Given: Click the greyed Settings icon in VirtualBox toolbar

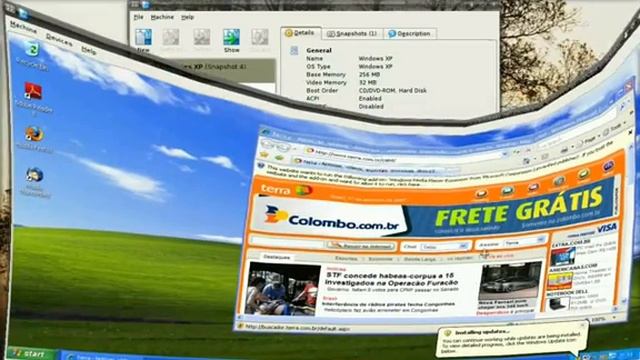Looking at the screenshot, I should click(171, 38).
